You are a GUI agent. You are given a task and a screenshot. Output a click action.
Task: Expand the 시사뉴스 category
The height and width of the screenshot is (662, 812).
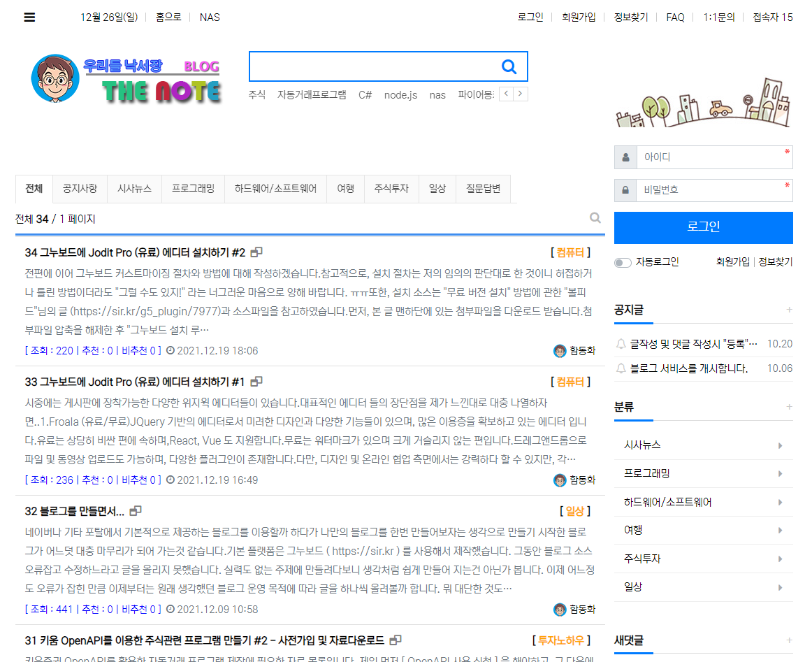[780, 445]
